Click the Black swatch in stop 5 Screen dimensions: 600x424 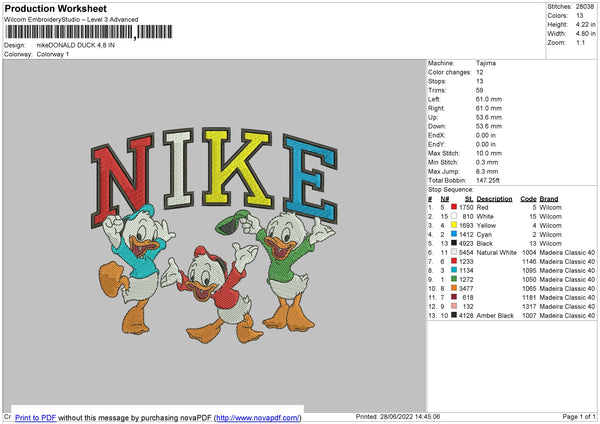(x=454, y=243)
